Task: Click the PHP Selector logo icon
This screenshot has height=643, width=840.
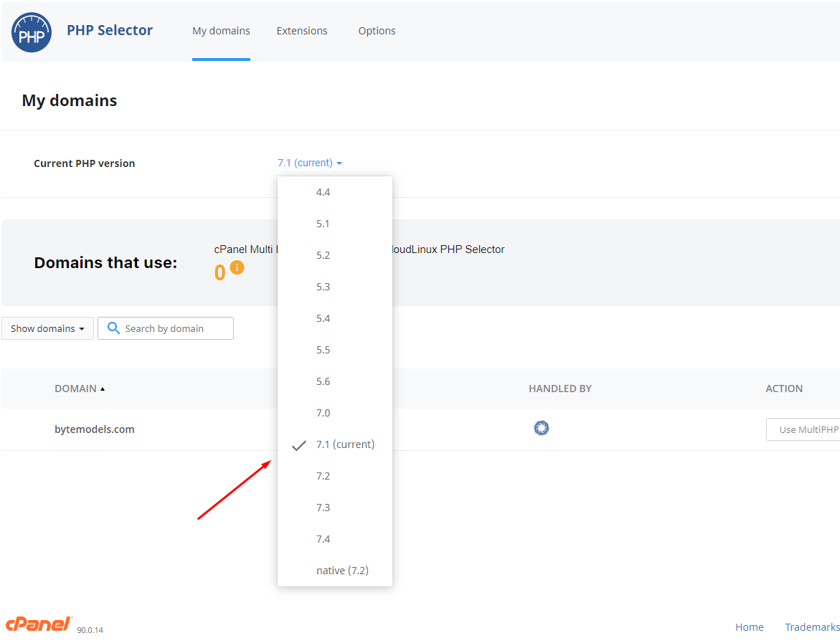Action: pyautogui.click(x=31, y=32)
